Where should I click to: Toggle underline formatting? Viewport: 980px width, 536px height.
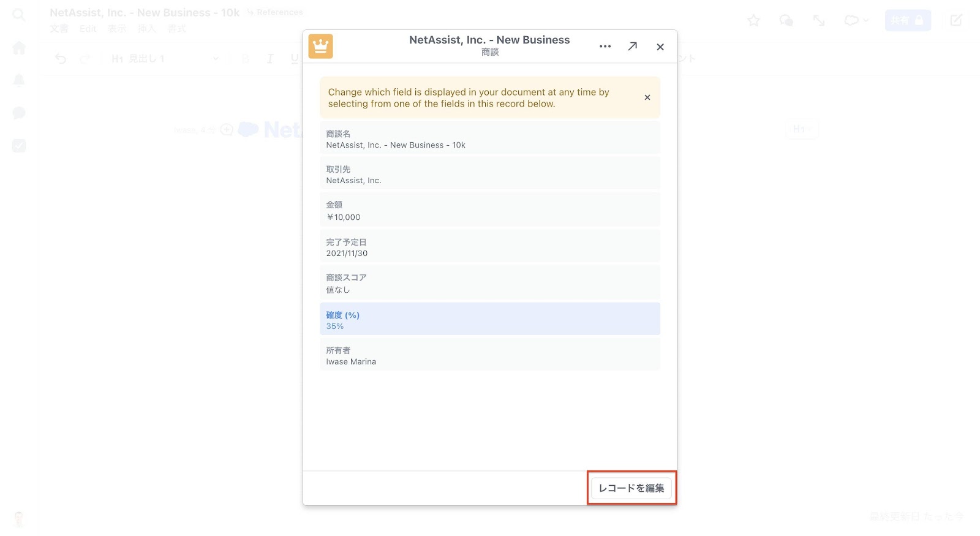295,59
